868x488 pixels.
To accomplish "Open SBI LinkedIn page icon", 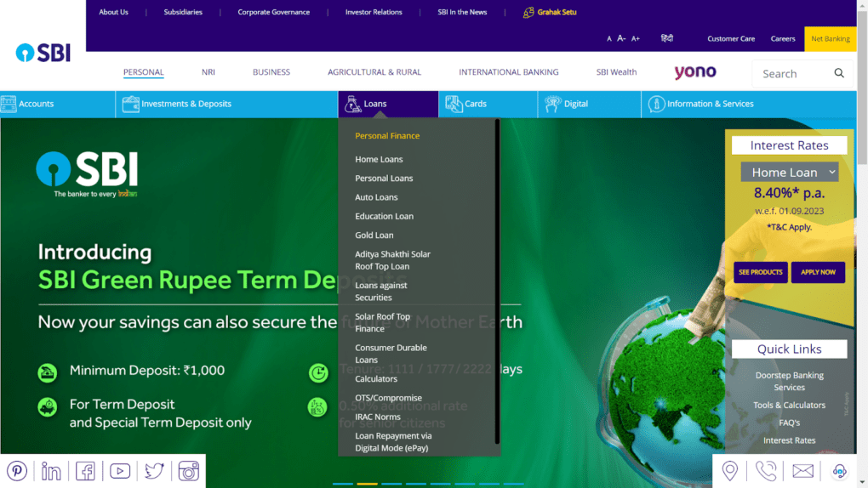I will pyautogui.click(x=51, y=471).
